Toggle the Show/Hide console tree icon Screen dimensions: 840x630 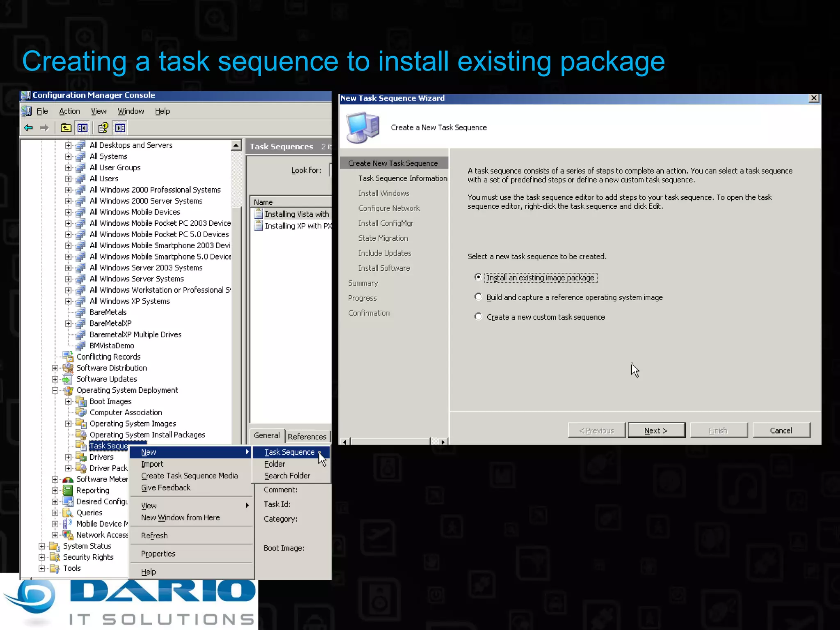(x=82, y=128)
